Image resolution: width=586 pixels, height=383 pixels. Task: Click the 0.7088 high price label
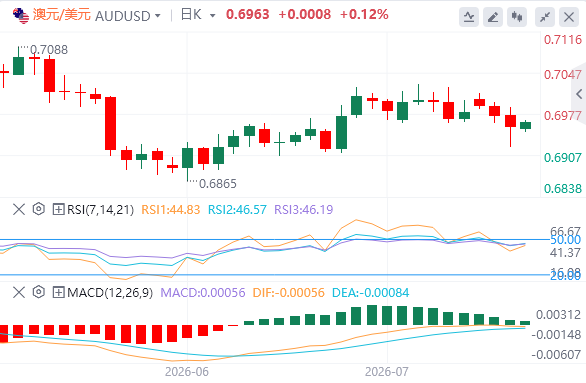point(49,50)
